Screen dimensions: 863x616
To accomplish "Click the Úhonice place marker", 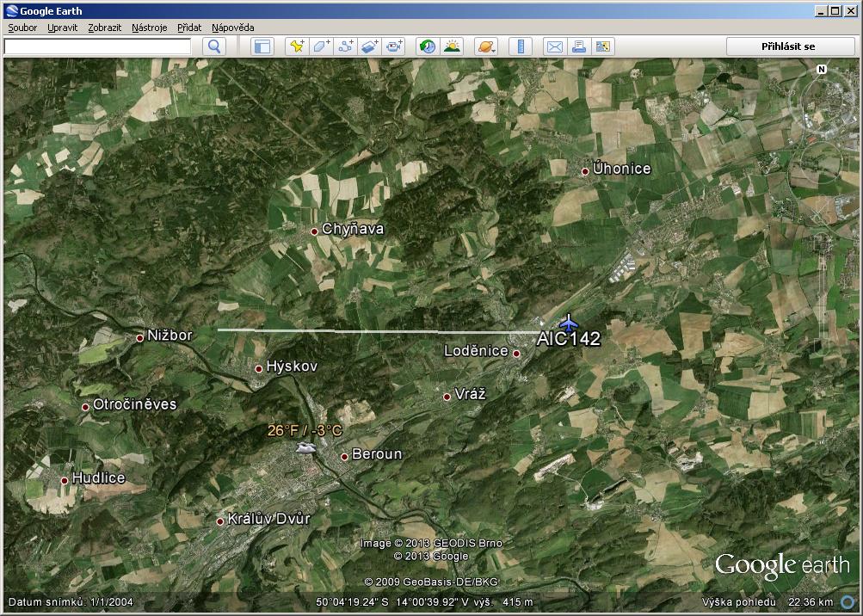I will tap(585, 171).
